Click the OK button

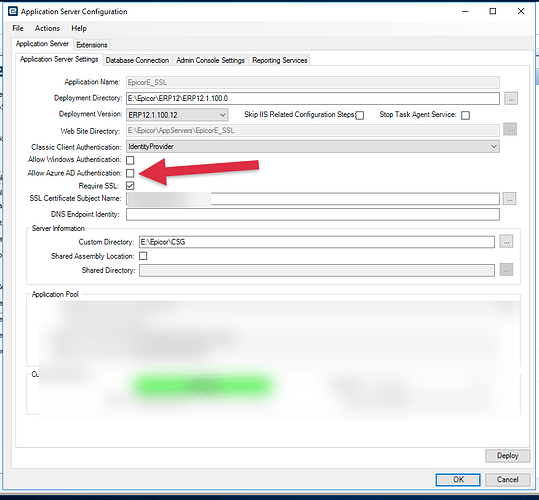458,480
